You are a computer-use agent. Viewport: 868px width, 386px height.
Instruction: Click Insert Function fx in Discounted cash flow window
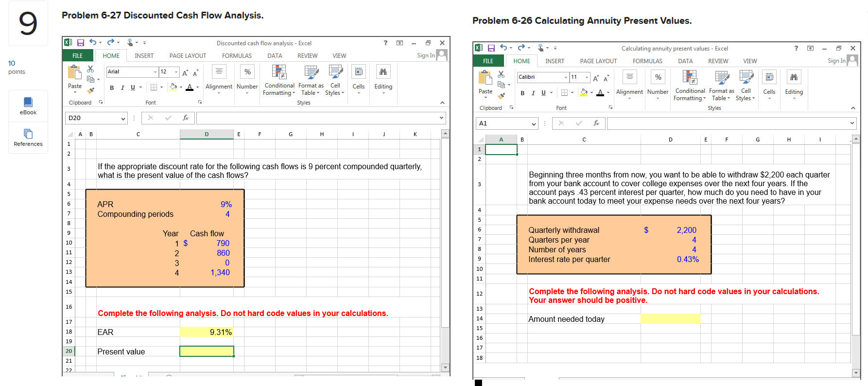pyautogui.click(x=186, y=118)
